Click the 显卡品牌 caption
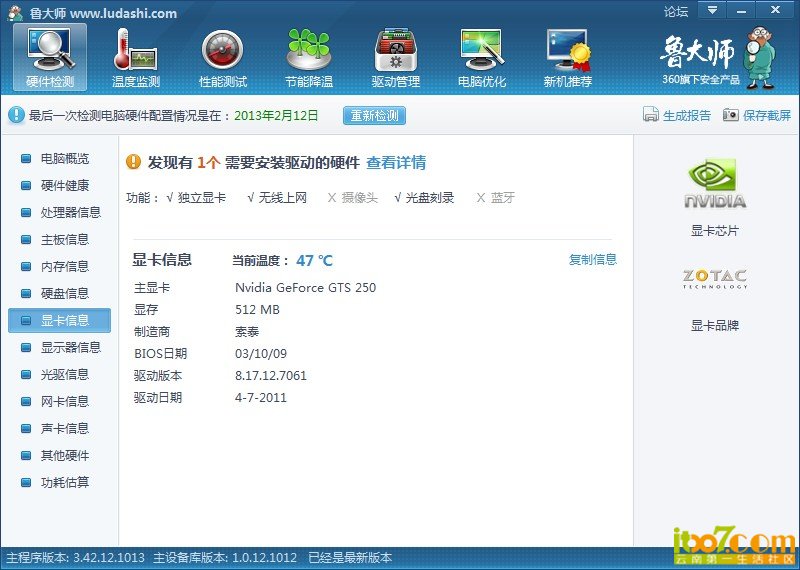Screen dimensions: 800x570 point(714,326)
